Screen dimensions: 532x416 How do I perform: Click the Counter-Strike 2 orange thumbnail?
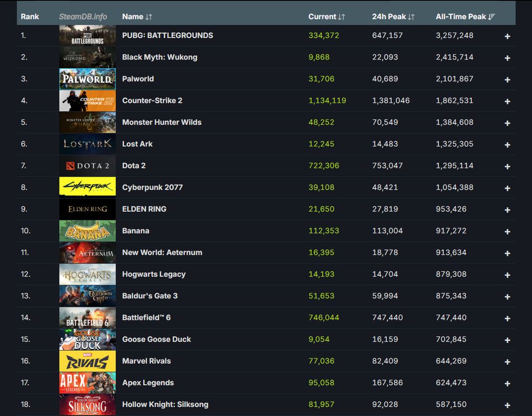pyautogui.click(x=88, y=101)
